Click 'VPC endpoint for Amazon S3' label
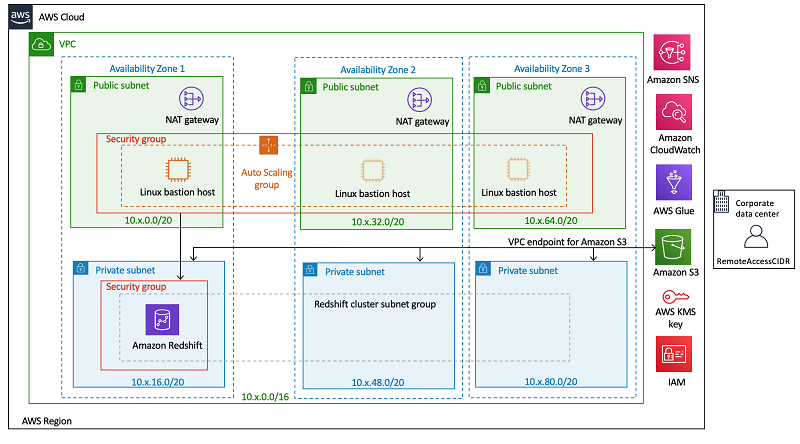The image size is (800, 444). pyautogui.click(x=567, y=242)
